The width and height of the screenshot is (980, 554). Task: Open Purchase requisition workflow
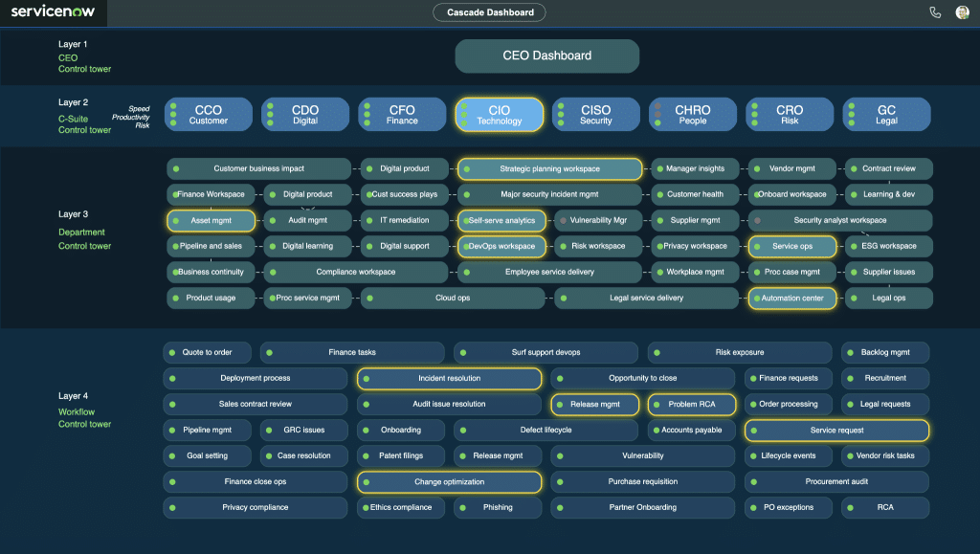[x=642, y=482]
